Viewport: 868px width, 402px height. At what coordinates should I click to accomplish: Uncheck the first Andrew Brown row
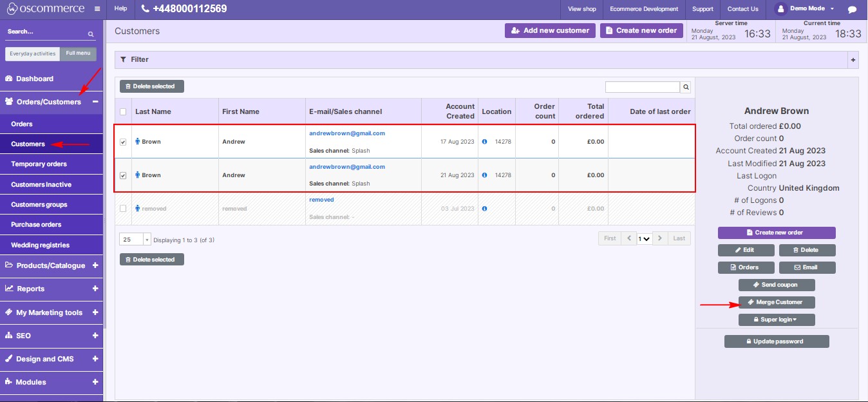pyautogui.click(x=122, y=141)
